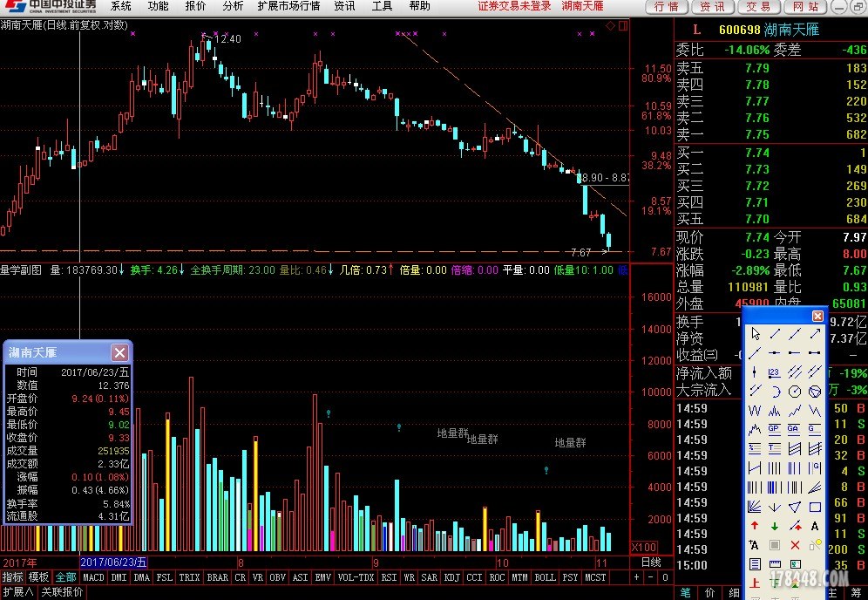Select the MACD indicator tab
This screenshot has width=868, height=600.
coord(93,577)
